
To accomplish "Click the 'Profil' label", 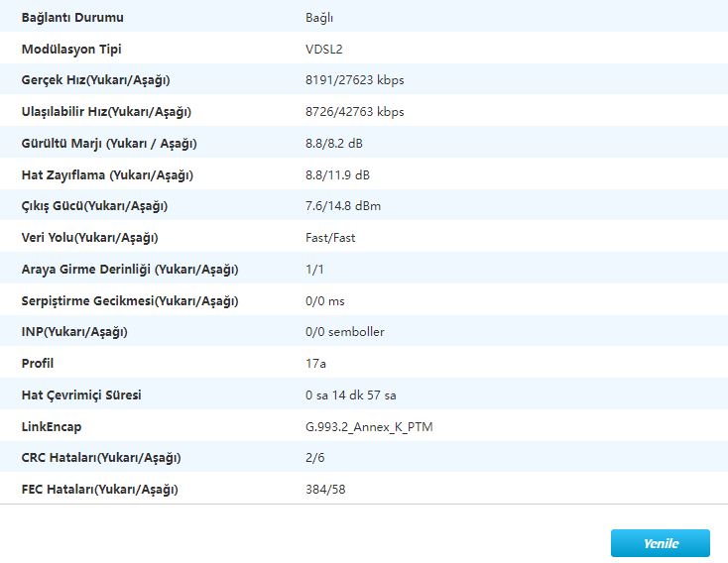I will coord(38,363).
